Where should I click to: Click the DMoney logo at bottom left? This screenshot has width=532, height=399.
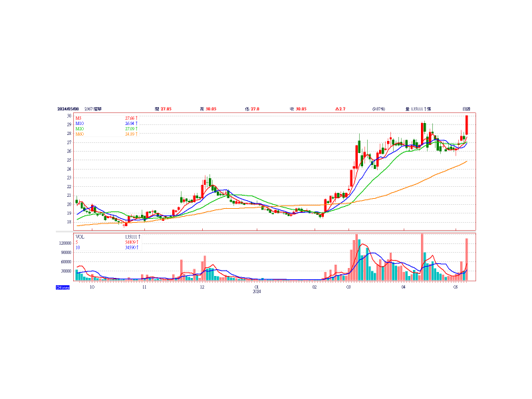[x=63, y=287]
